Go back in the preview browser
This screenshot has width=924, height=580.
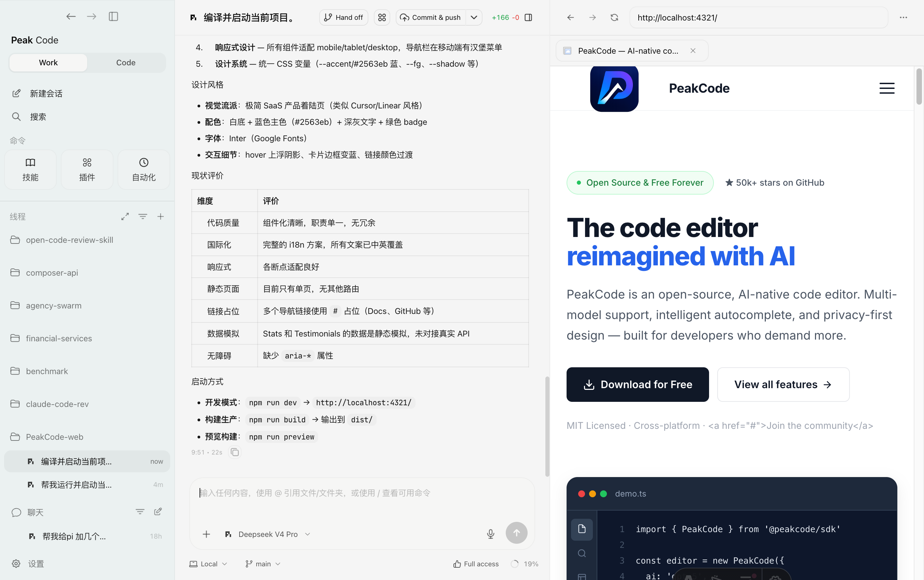tap(571, 18)
